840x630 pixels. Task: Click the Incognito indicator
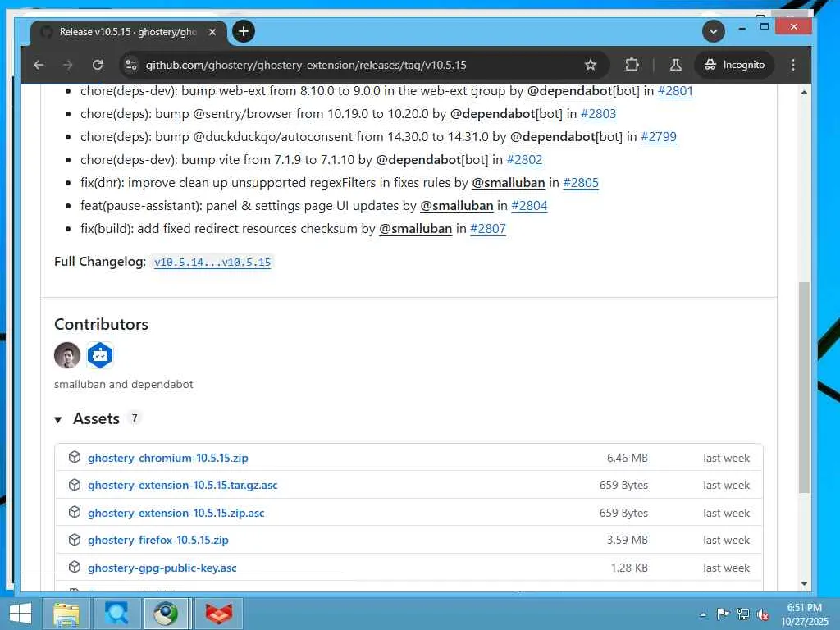[x=734, y=65]
